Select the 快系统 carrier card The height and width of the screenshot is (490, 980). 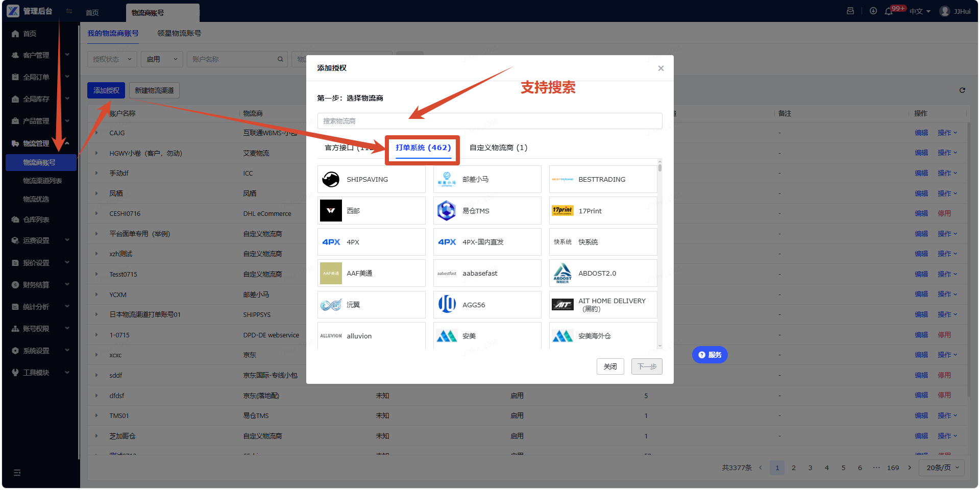point(603,242)
